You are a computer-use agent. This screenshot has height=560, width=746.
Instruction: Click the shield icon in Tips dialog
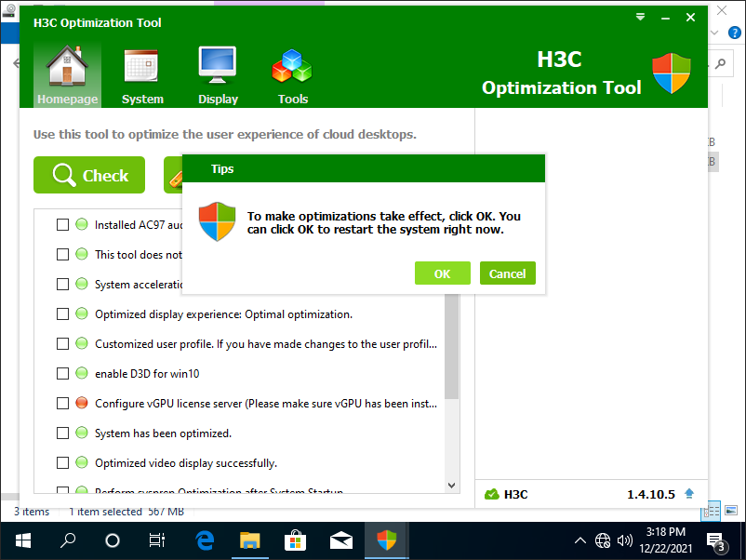217,221
